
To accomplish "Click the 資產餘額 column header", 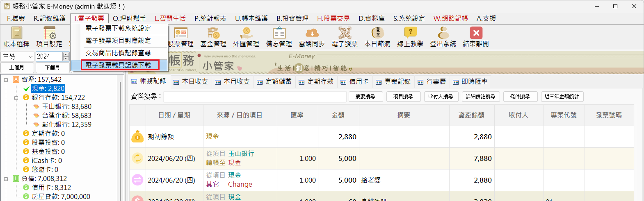I will [x=471, y=115].
